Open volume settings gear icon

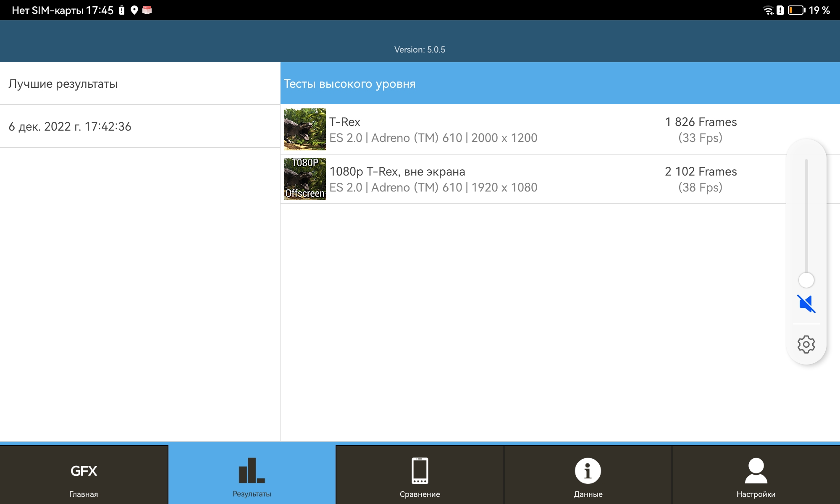(x=806, y=344)
